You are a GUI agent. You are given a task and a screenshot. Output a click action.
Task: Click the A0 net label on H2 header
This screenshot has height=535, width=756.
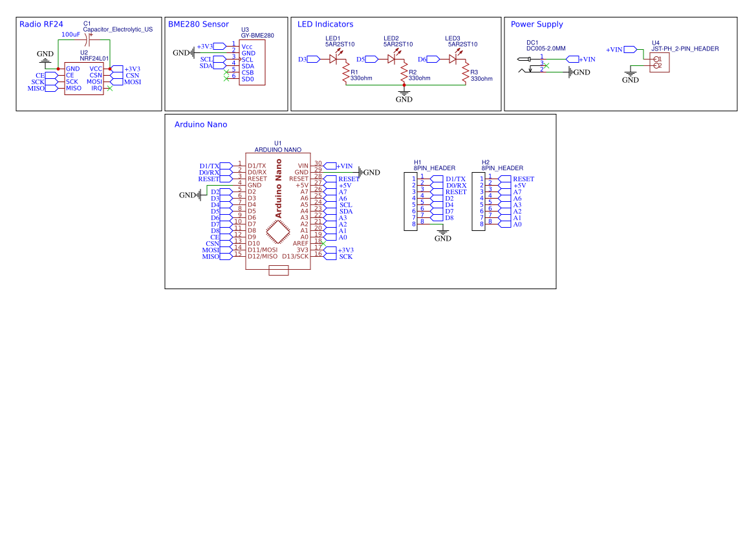[517, 224]
